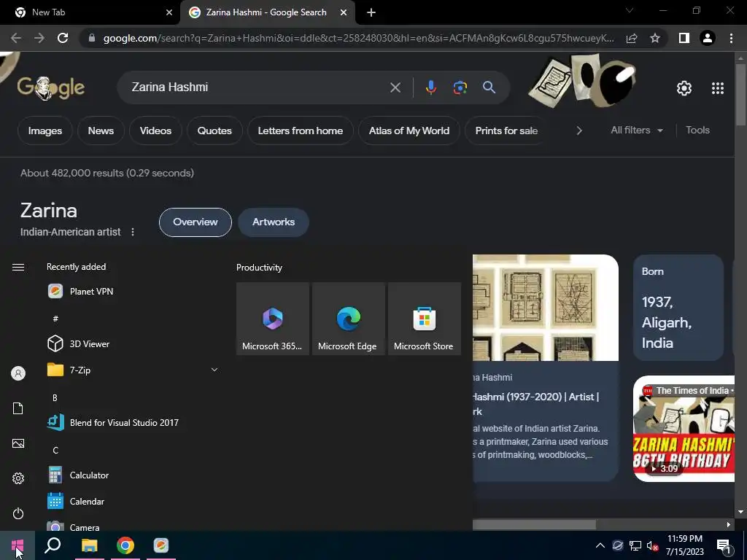
Task: Click the Chrome back arrow button
Action: (x=16, y=38)
